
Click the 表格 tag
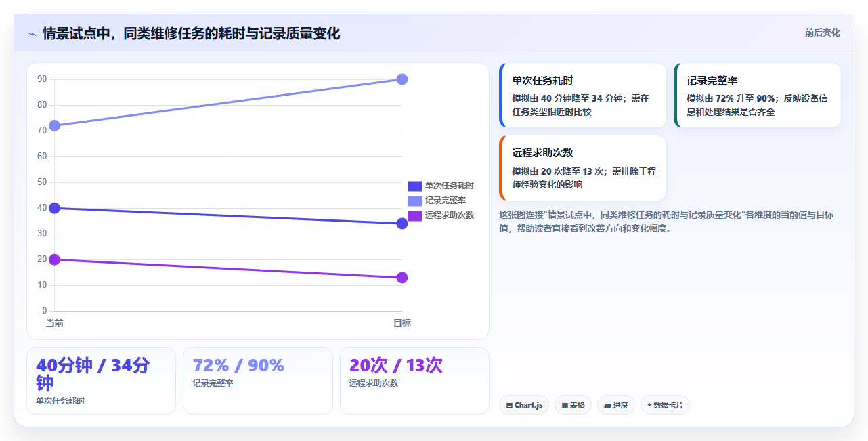[573, 405]
